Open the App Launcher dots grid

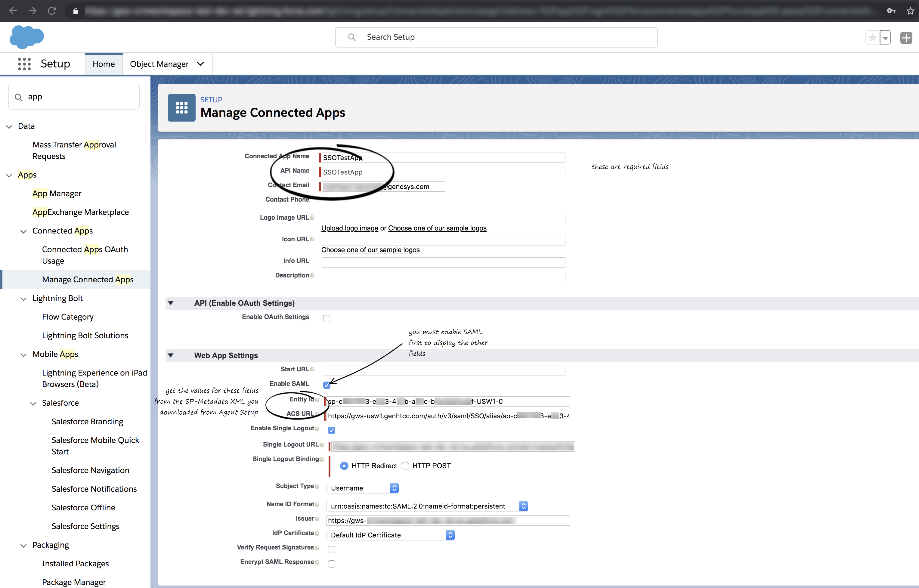(24, 64)
